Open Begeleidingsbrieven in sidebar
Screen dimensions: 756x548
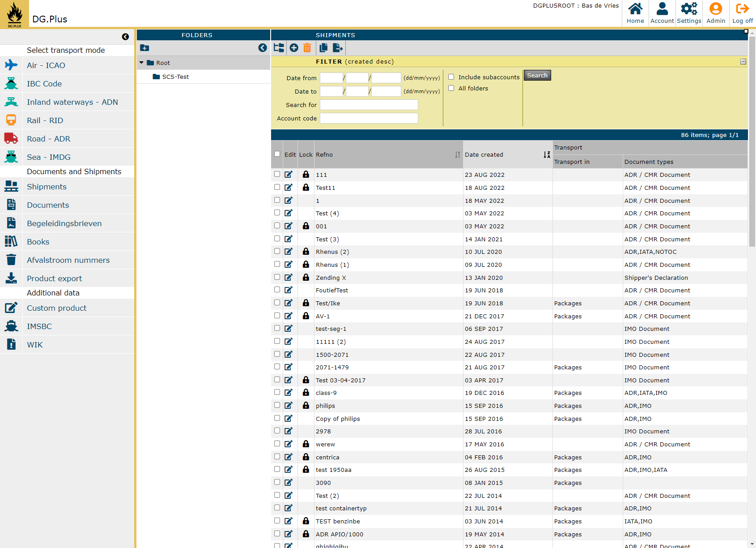point(64,223)
